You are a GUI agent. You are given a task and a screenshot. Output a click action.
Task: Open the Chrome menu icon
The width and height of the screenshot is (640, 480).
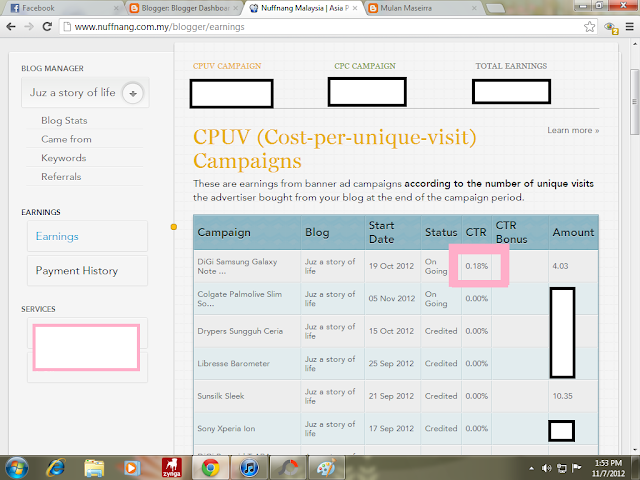coord(629,27)
